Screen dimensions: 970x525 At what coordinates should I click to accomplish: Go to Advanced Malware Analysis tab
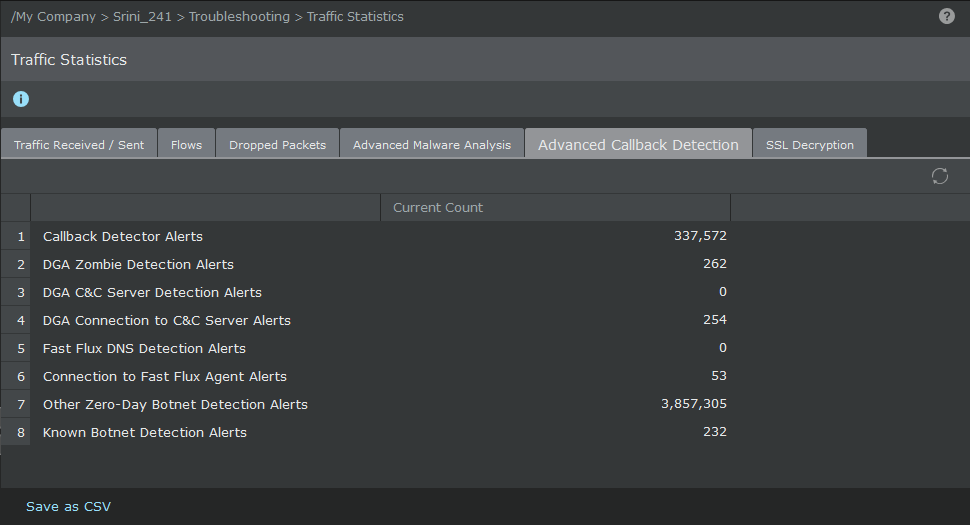click(x=432, y=145)
